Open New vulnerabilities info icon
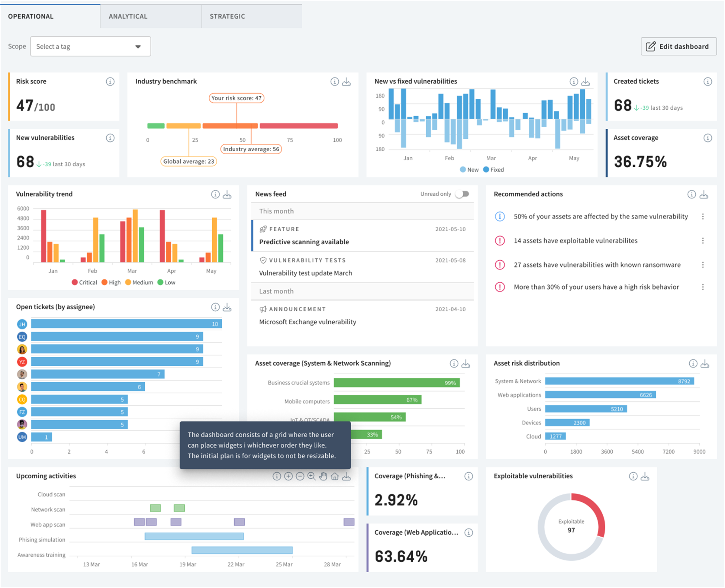The height and width of the screenshot is (588, 725). (x=110, y=138)
